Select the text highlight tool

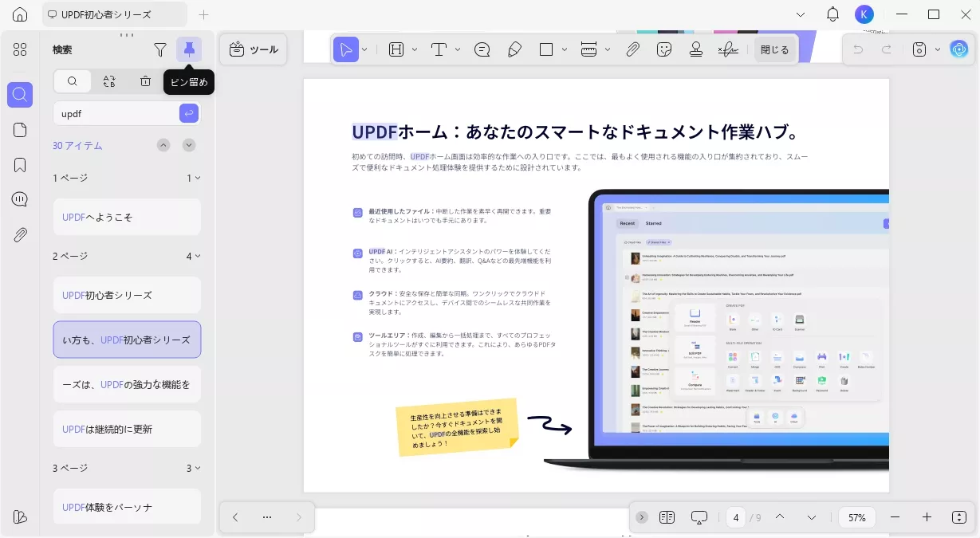click(396, 49)
